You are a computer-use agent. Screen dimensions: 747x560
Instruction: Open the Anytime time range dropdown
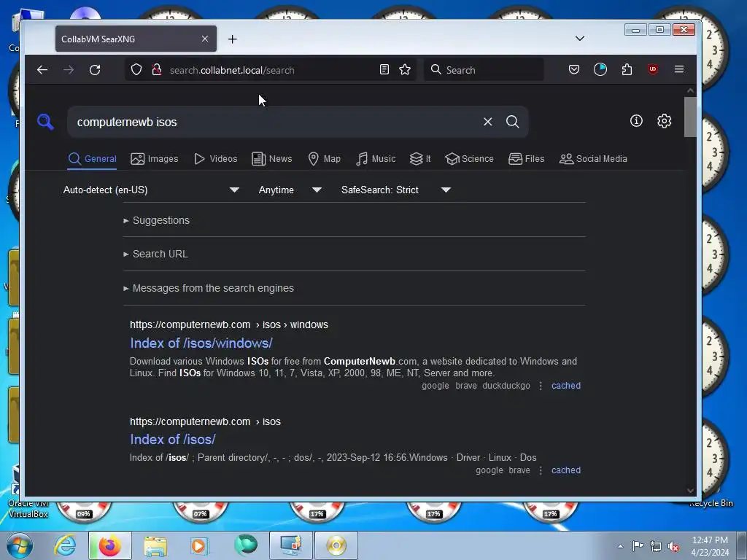(x=290, y=190)
